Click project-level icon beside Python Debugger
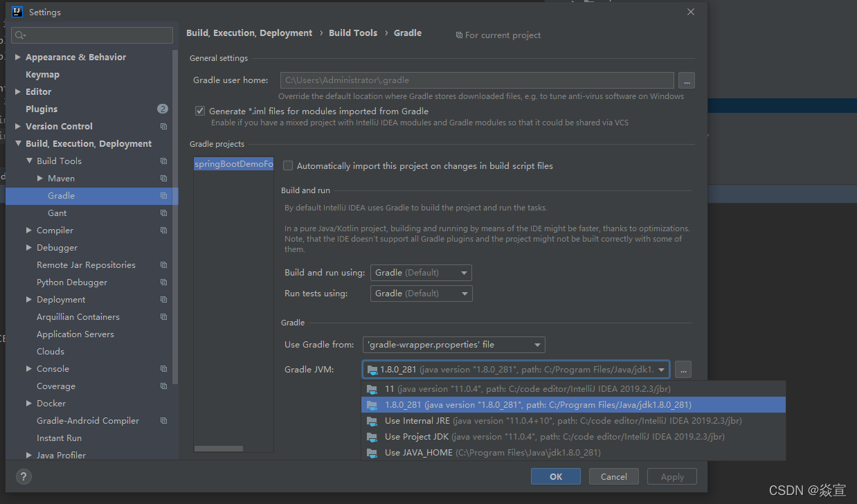This screenshot has width=857, height=504. (164, 282)
